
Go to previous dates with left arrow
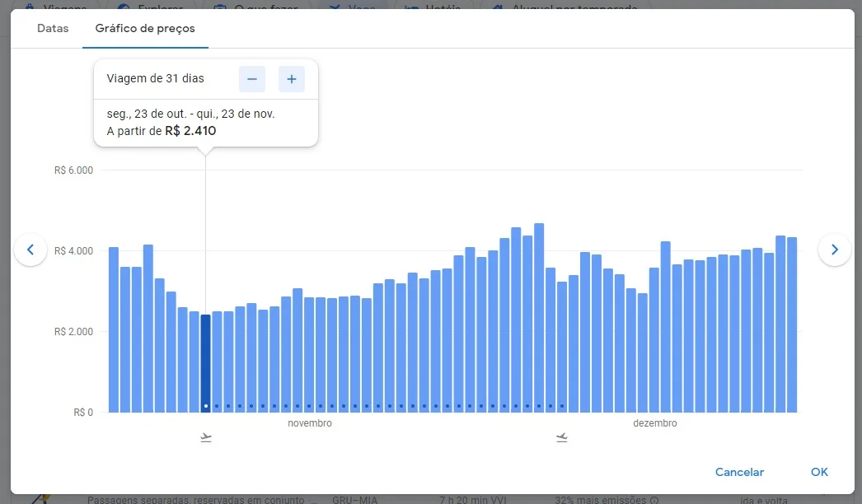30,250
